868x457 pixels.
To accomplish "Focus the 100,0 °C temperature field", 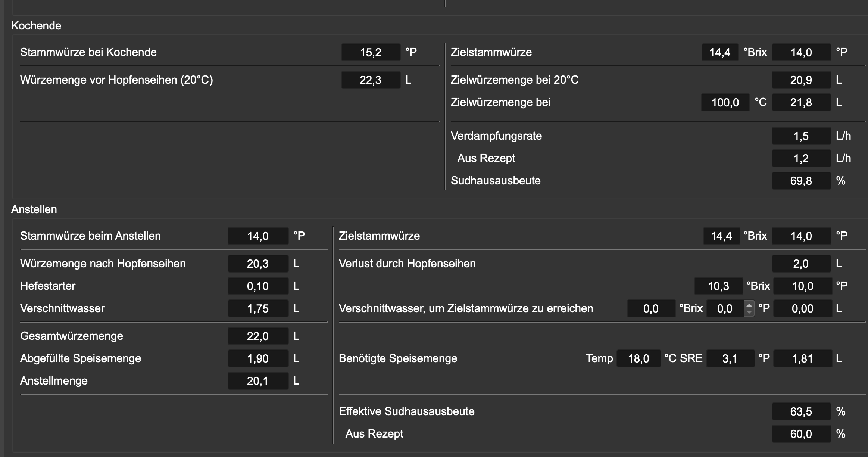I will (725, 102).
